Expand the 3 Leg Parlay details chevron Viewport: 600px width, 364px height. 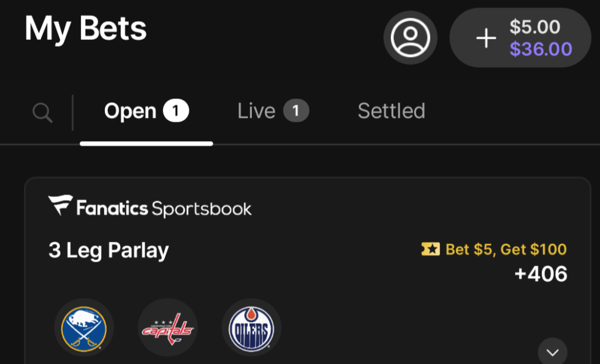point(552,352)
